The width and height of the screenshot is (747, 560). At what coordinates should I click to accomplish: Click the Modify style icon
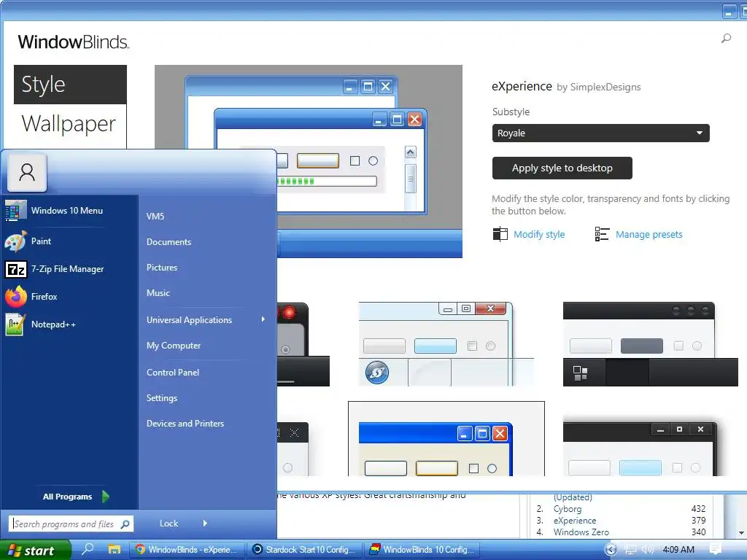[500, 234]
